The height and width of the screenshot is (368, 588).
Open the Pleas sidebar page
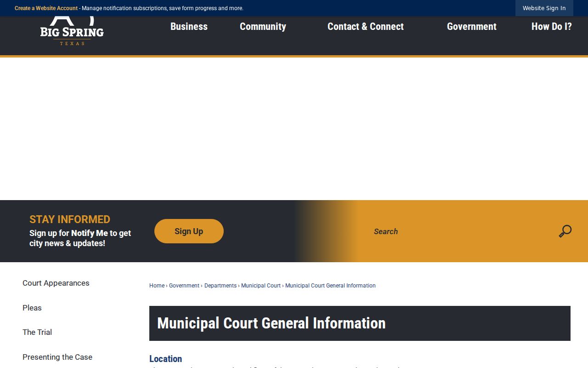[x=32, y=308]
